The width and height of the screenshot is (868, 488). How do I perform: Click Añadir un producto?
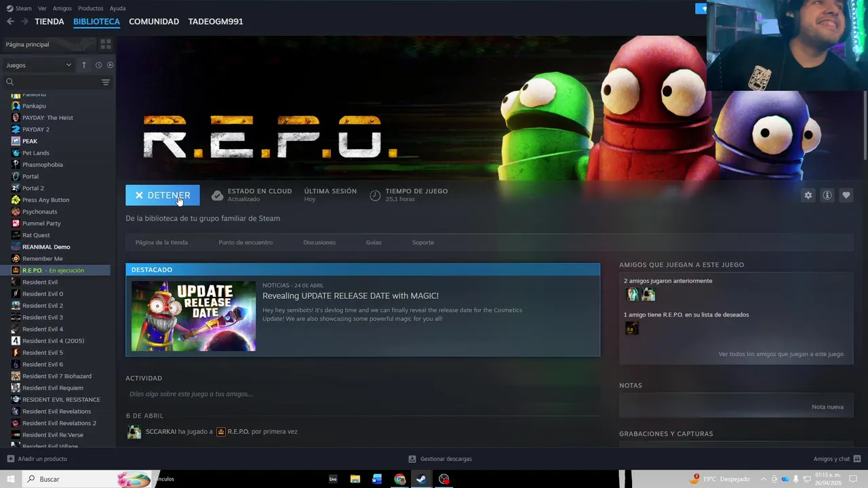pos(37,459)
